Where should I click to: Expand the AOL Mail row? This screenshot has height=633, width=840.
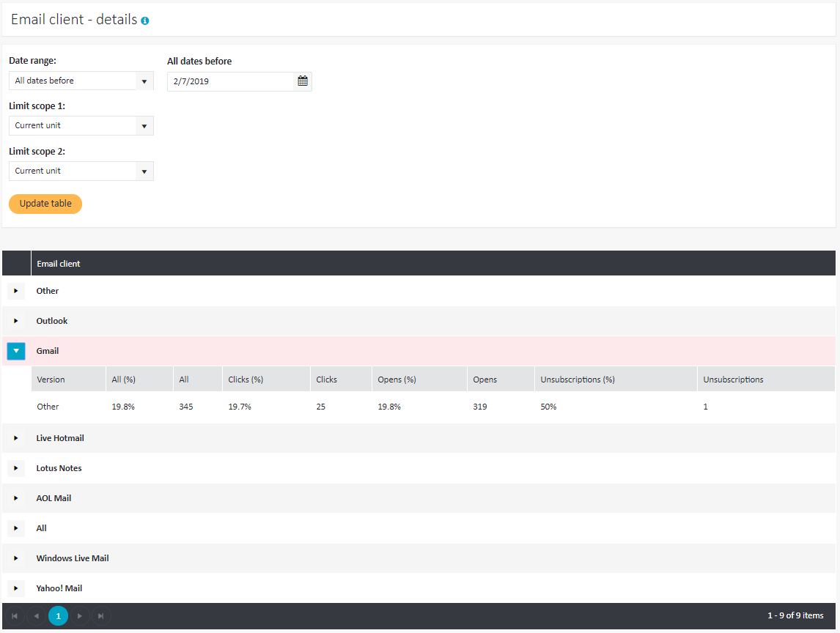tap(16, 498)
